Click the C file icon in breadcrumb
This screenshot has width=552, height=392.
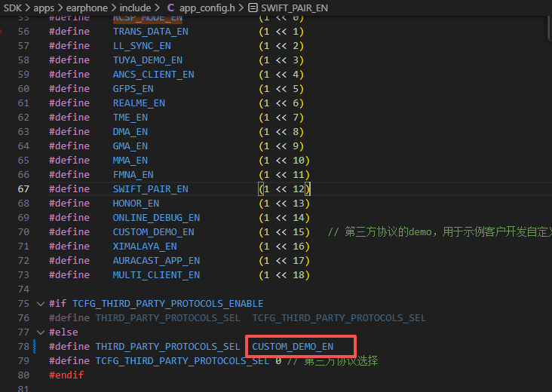[x=170, y=8]
